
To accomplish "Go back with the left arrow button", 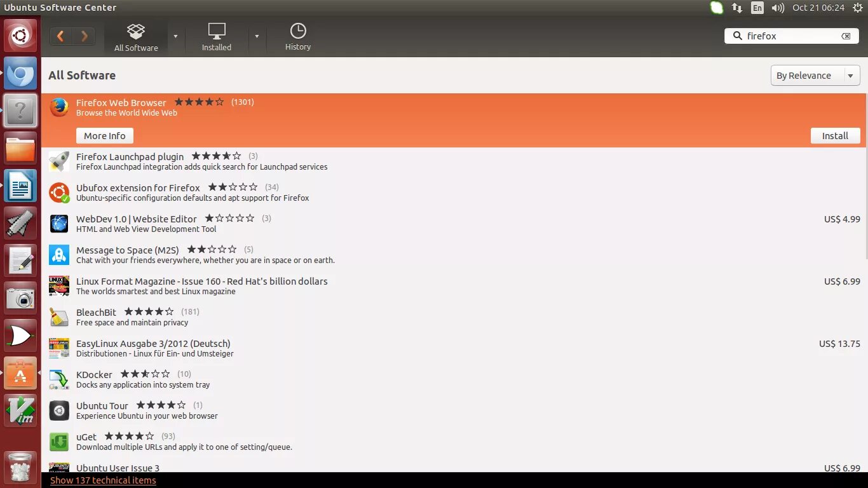I will 61,36.
